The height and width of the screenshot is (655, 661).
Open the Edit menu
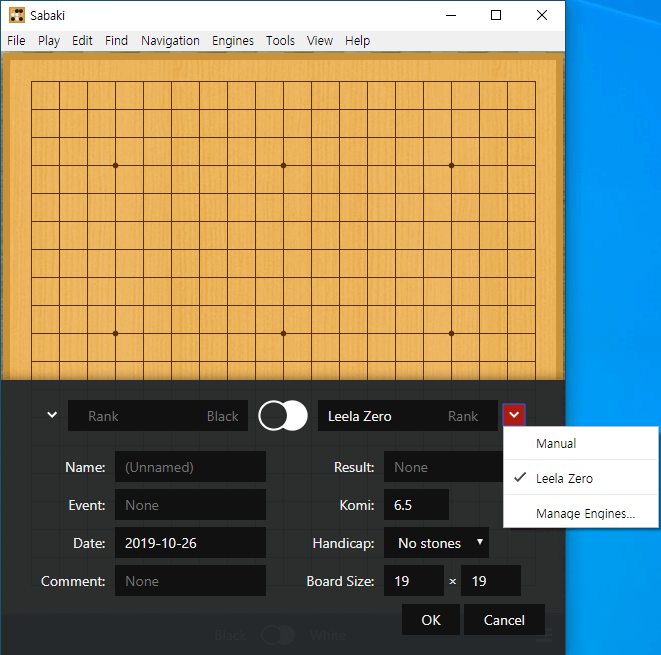pos(82,40)
